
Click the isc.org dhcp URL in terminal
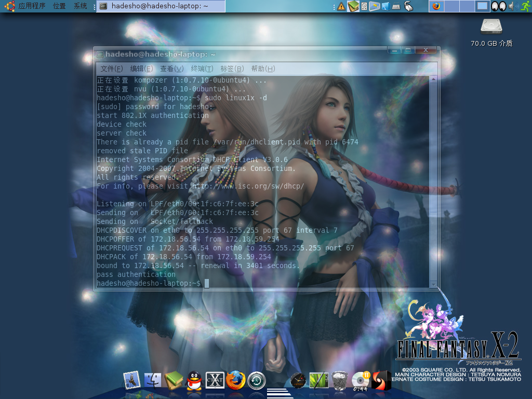coord(248,187)
